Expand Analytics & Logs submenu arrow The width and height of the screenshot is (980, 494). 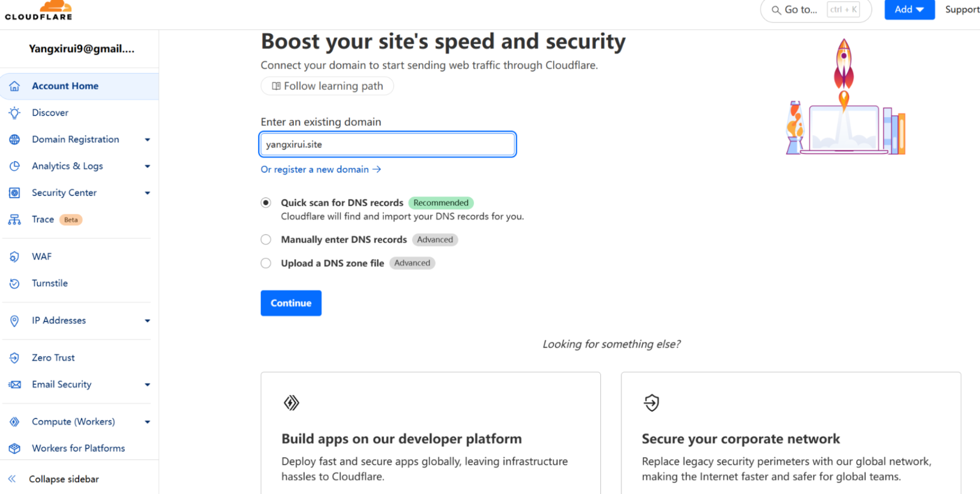click(x=147, y=166)
